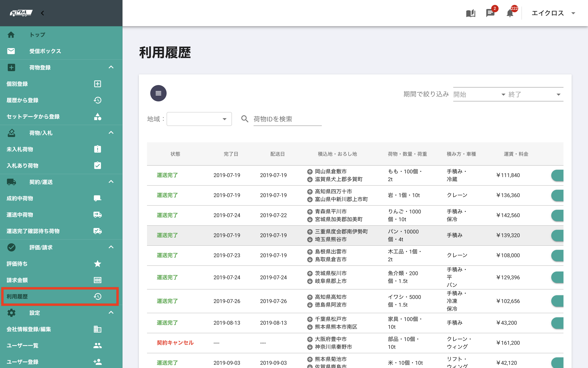Click the 利用履歴 history clock icon
This screenshot has height=368, width=588.
tap(97, 296)
